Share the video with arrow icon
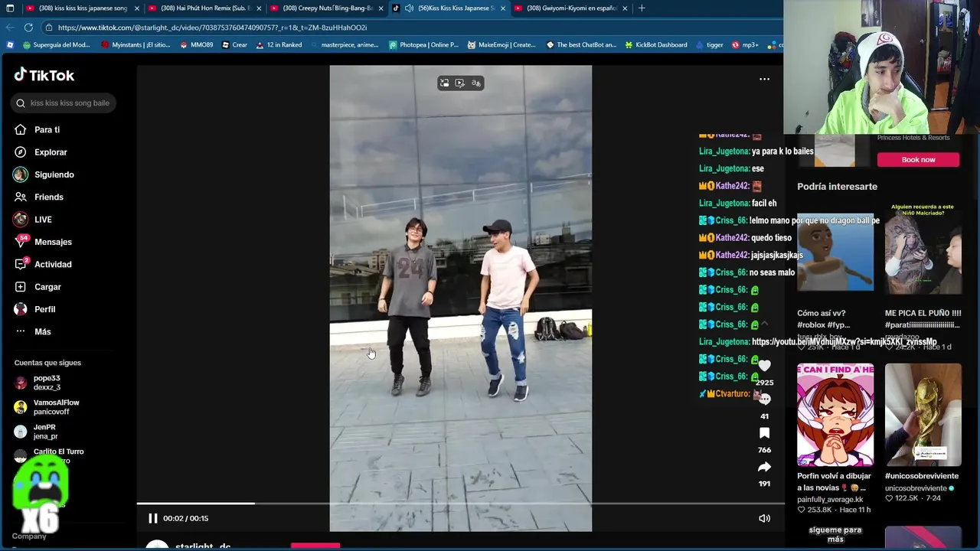The image size is (980, 551). [x=764, y=467]
